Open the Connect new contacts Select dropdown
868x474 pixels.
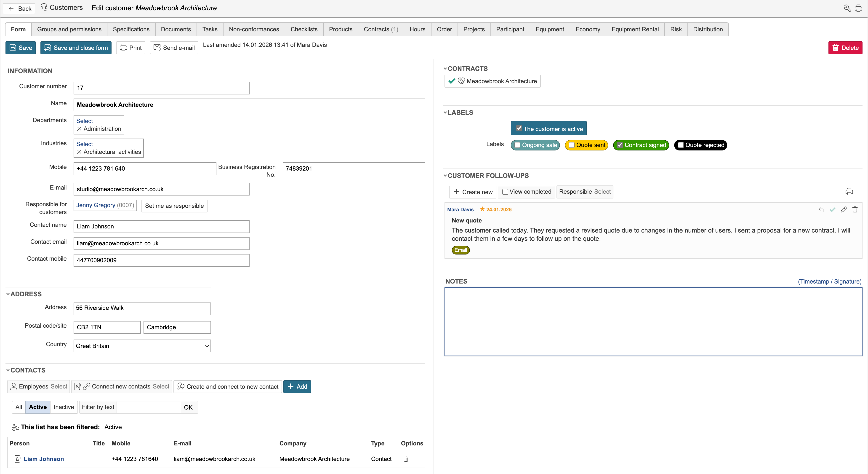161,386
